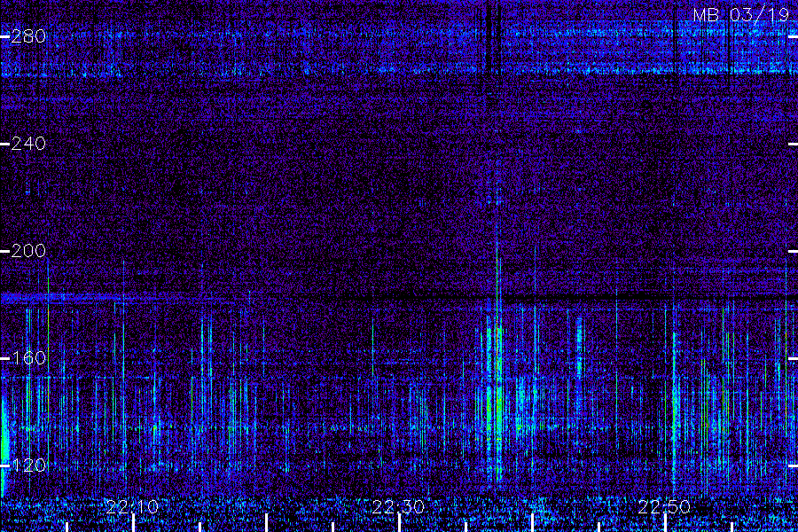Click the 120 frequency axis label

[x=28, y=465]
